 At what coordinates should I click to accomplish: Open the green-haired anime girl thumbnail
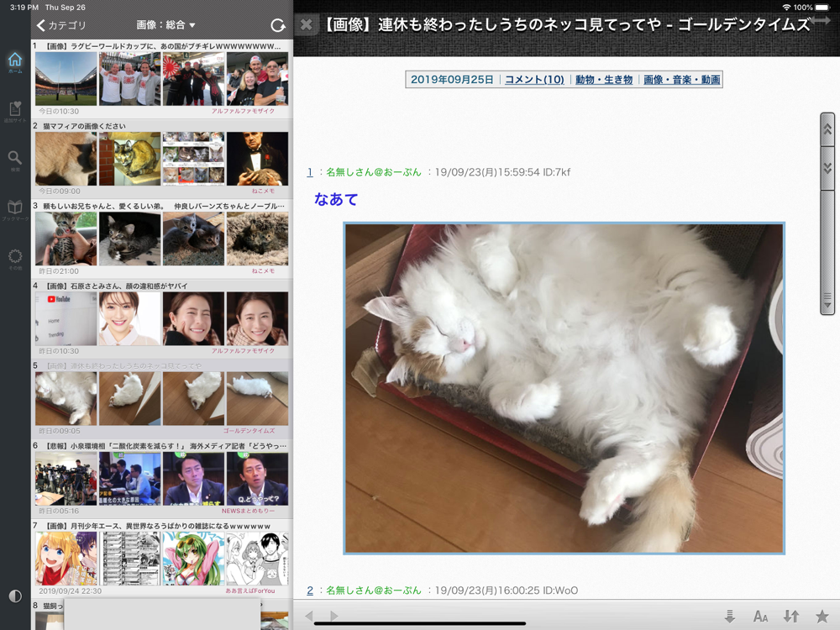point(193,559)
